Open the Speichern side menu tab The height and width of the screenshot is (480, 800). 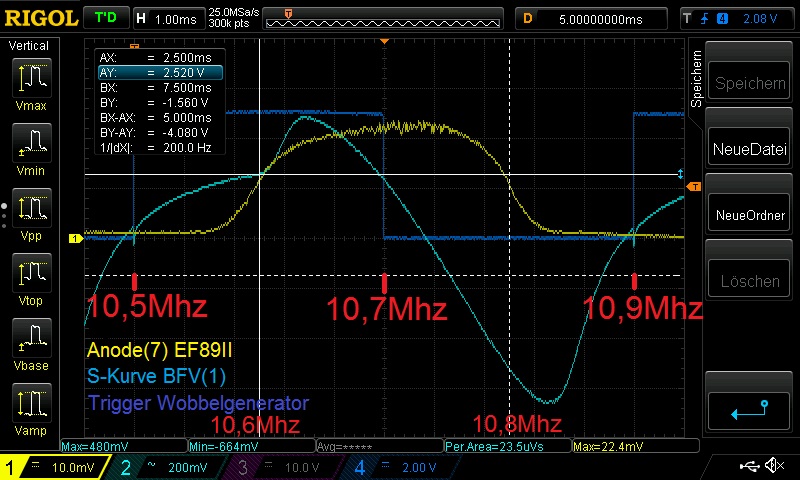pos(697,78)
